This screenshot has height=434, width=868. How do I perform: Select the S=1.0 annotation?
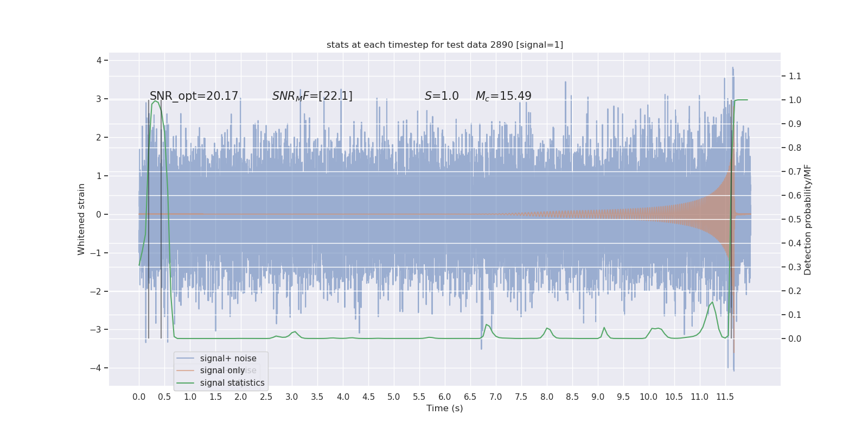(x=442, y=96)
